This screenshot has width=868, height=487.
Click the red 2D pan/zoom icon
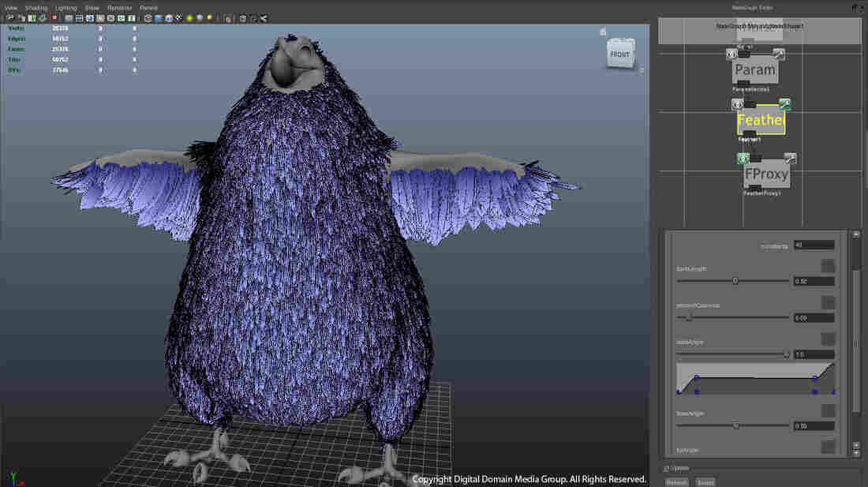click(54, 18)
